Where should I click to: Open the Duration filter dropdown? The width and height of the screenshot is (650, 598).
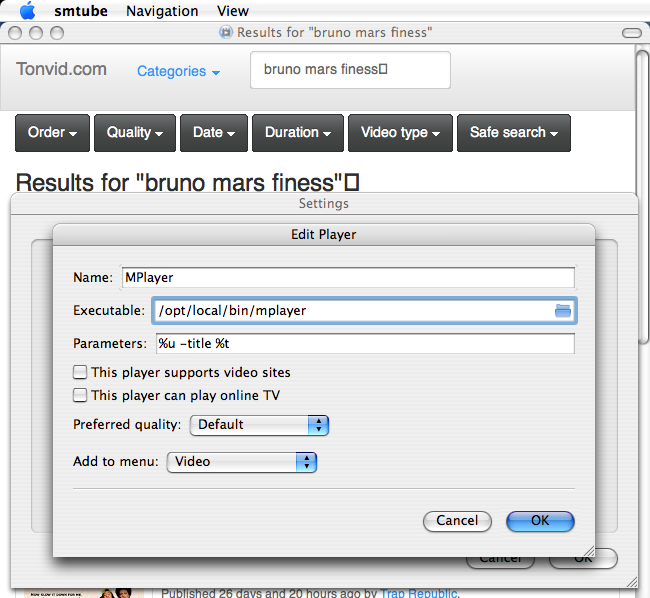point(298,133)
